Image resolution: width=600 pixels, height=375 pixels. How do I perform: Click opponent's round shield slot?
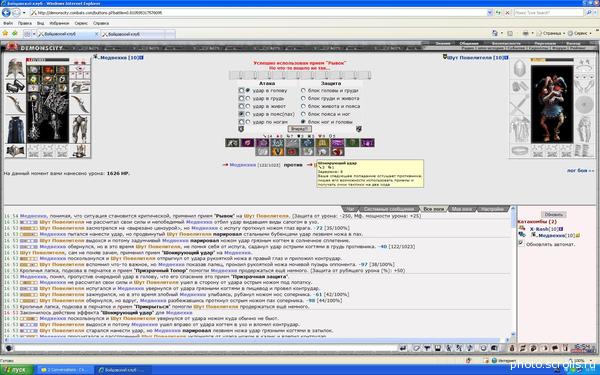[x=584, y=104]
